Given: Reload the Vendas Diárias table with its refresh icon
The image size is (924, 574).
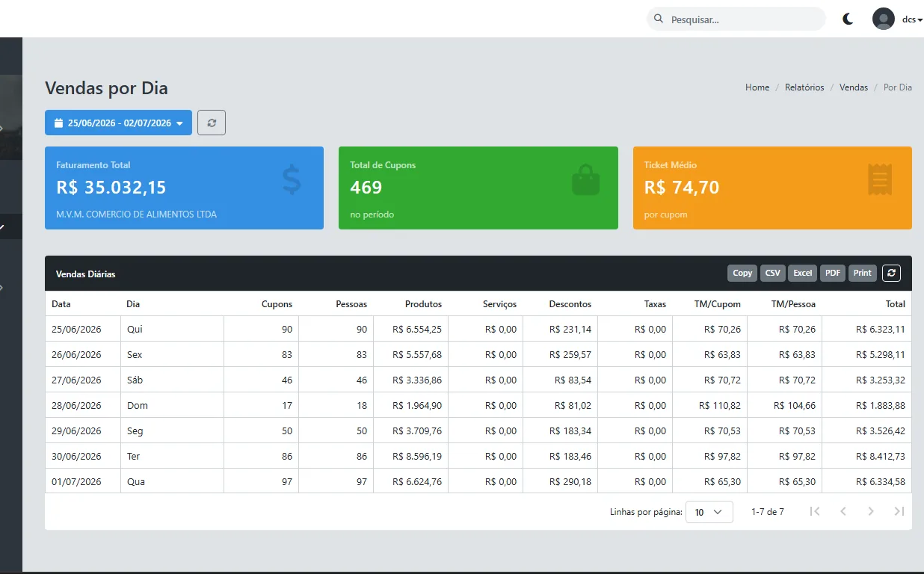Looking at the screenshot, I should tap(891, 273).
